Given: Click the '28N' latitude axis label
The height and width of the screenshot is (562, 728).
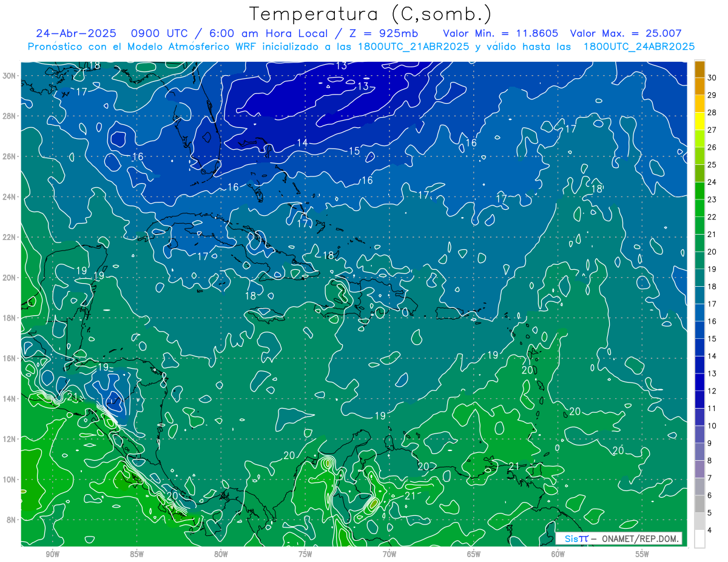Looking at the screenshot, I should 10,116.
